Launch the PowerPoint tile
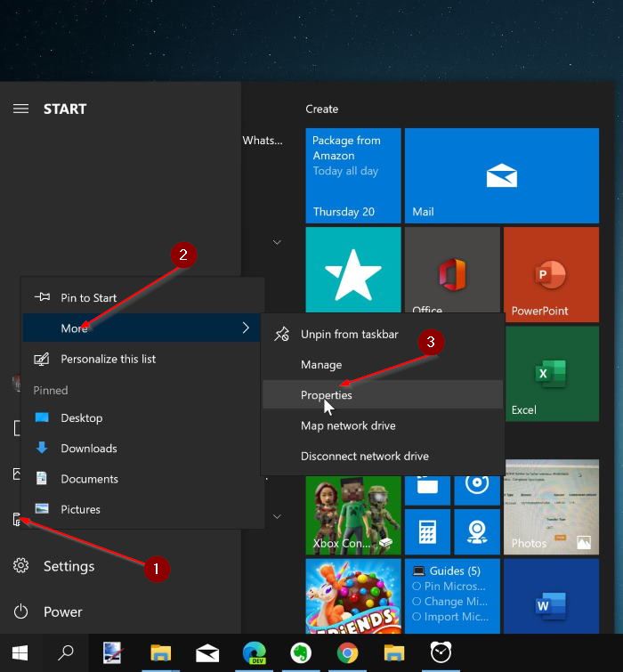623x672 pixels. tap(552, 275)
